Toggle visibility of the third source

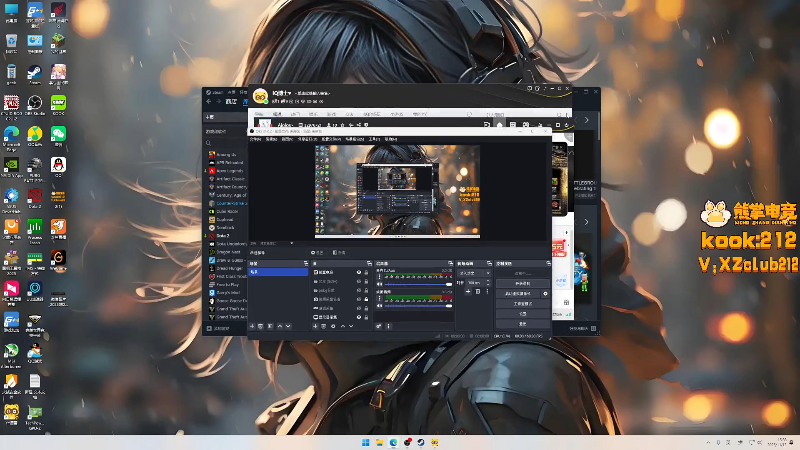pyautogui.click(x=359, y=290)
